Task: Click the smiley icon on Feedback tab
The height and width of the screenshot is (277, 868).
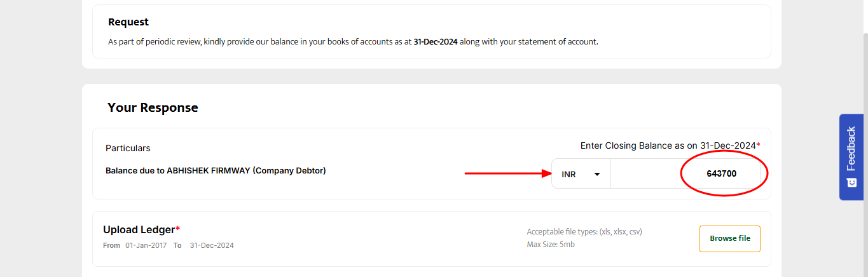Action: [x=851, y=183]
